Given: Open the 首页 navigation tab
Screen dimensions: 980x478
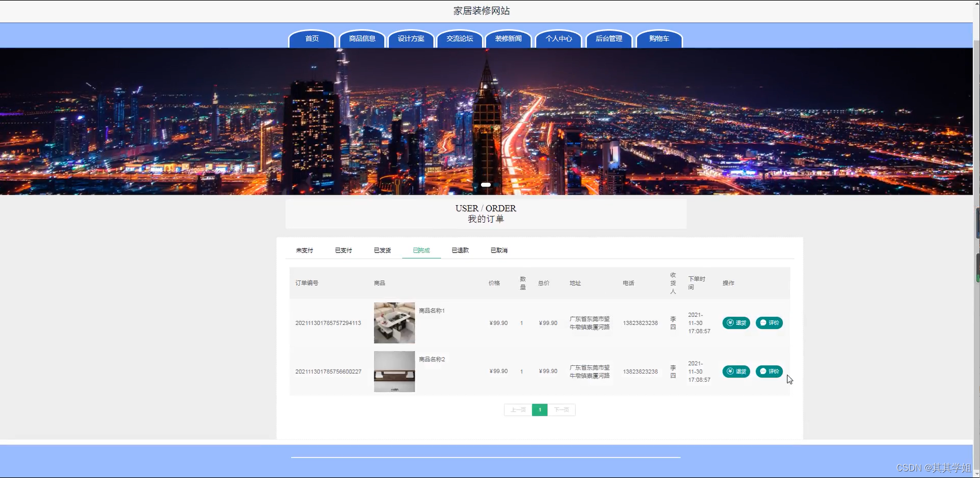Looking at the screenshot, I should click(x=312, y=39).
